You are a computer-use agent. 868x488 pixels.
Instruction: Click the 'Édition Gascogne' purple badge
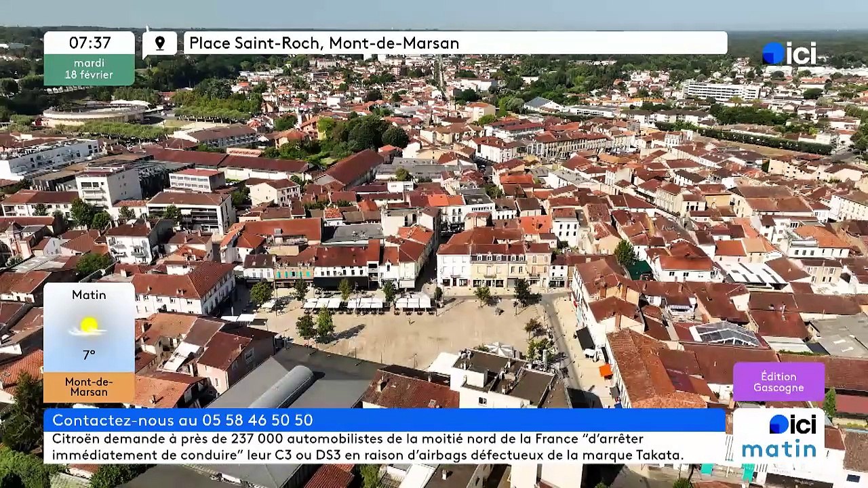coord(778,382)
